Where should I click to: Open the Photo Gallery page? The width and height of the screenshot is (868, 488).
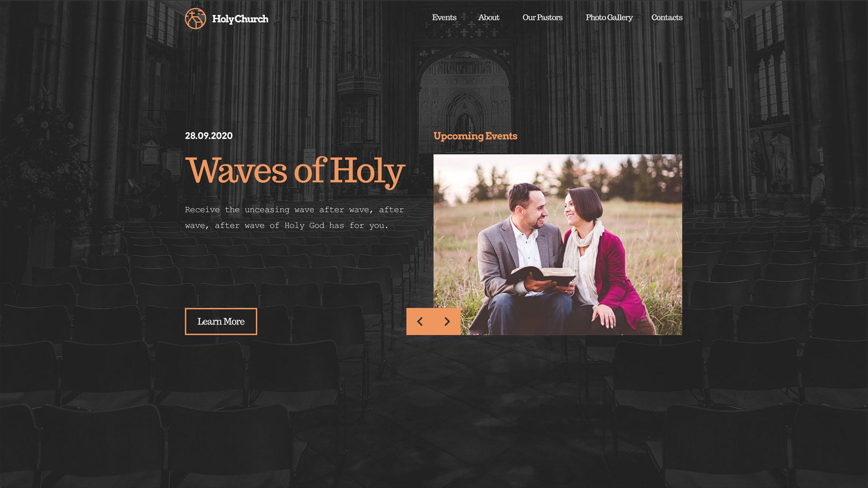pos(609,18)
